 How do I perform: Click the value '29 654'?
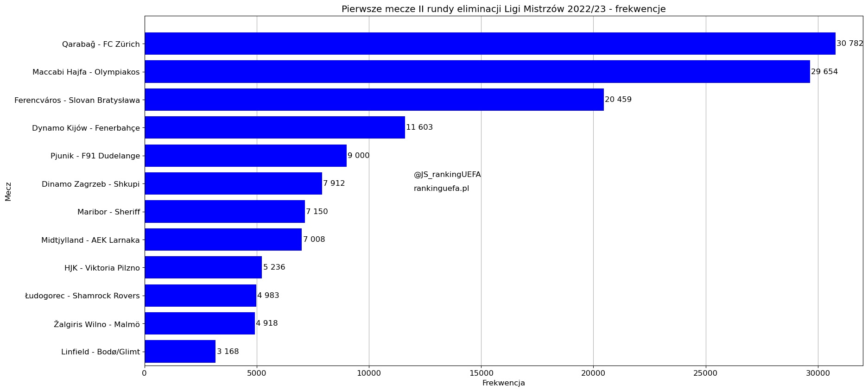coord(824,72)
